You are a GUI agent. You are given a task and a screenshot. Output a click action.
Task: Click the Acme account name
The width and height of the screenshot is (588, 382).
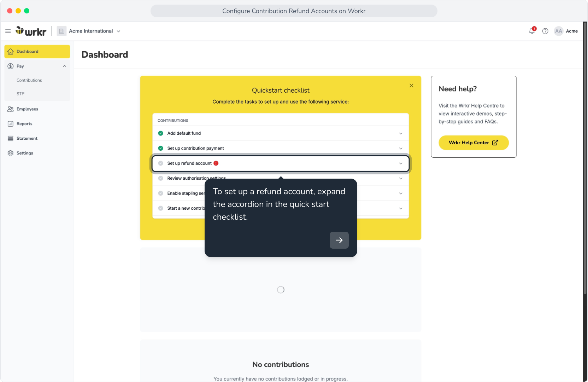(572, 31)
